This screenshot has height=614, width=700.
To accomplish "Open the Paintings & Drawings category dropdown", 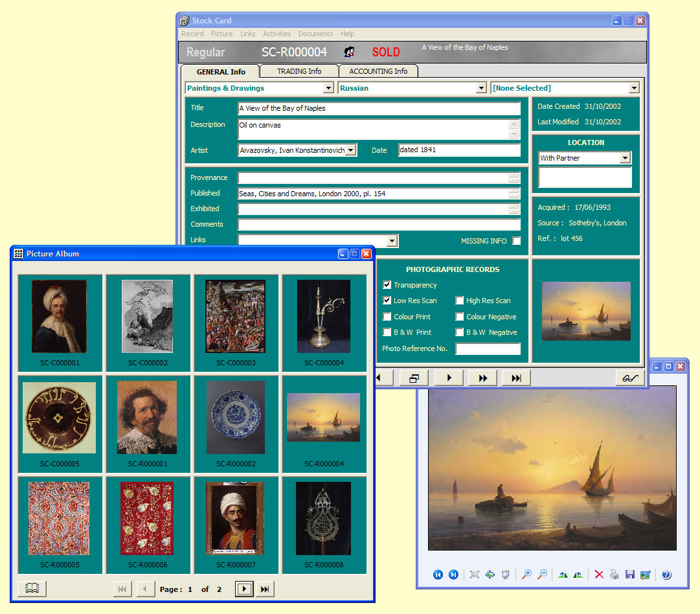I will click(x=328, y=88).
